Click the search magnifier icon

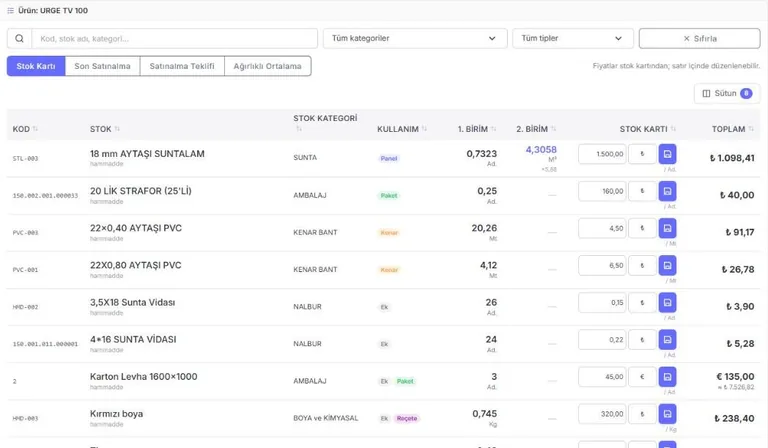pos(19,39)
